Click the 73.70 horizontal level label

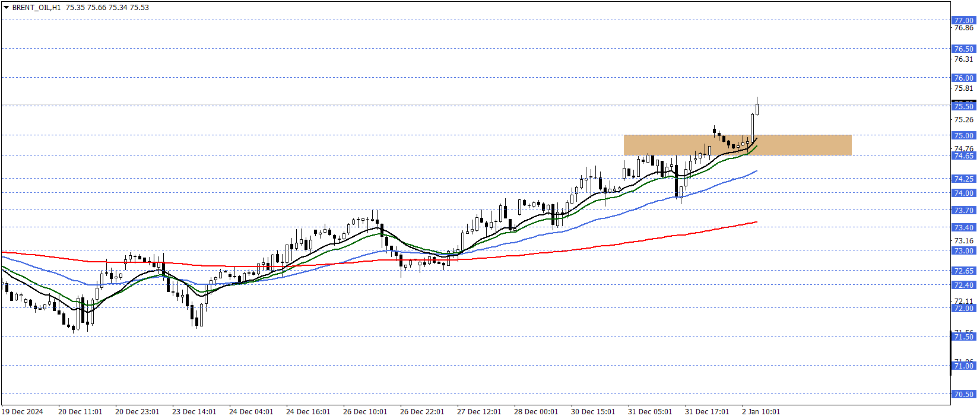(x=963, y=210)
